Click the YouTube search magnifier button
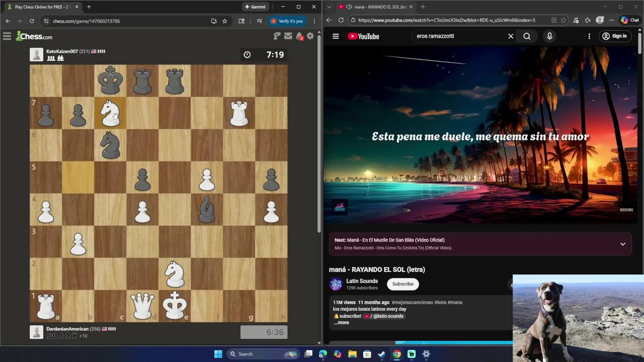Image resolution: width=644 pixels, height=362 pixels. 527,36
